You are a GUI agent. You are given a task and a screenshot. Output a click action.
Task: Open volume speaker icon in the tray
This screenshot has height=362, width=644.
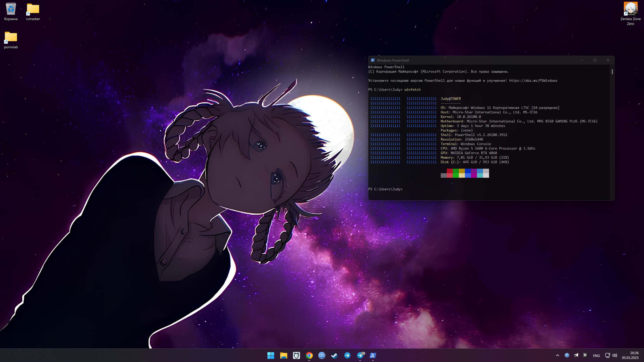pyautogui.click(x=615, y=355)
